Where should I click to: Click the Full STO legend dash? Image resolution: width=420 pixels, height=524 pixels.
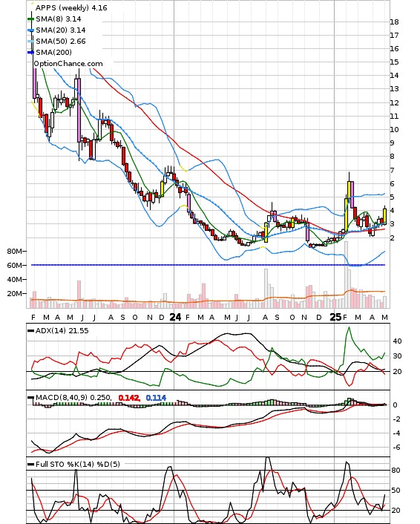click(30, 464)
